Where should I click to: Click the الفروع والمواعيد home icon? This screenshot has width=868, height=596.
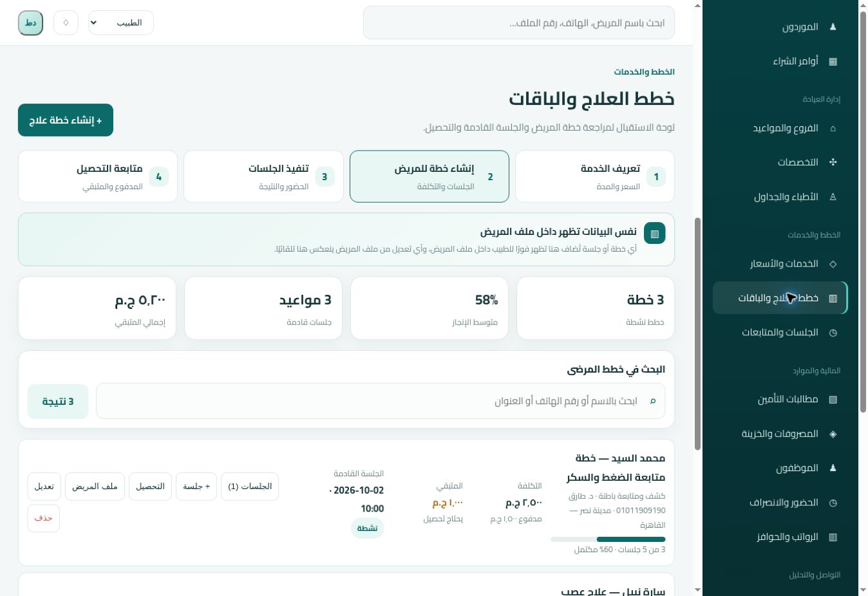[833, 128]
